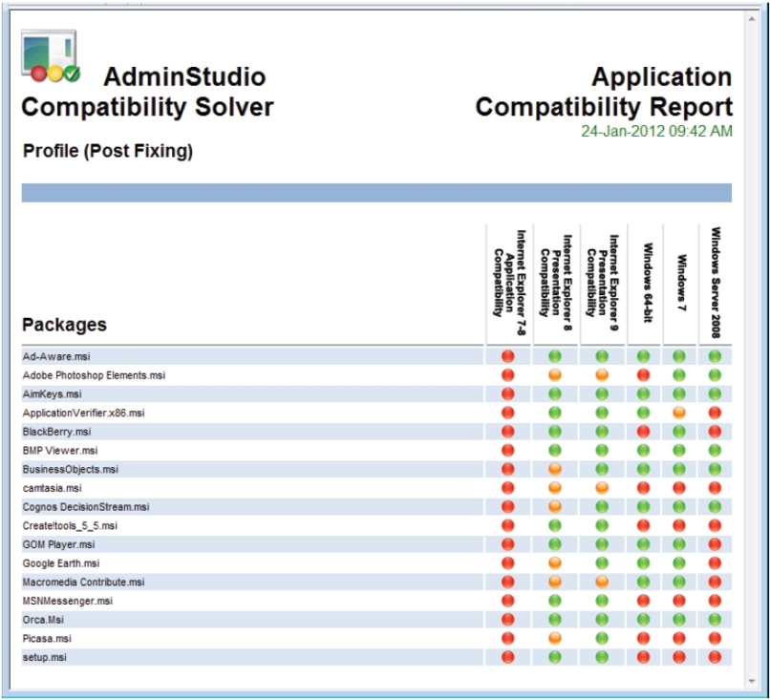Click setup.msi green Internet Explorer 9 status icon
The width and height of the screenshot is (770, 700).
[x=602, y=657]
